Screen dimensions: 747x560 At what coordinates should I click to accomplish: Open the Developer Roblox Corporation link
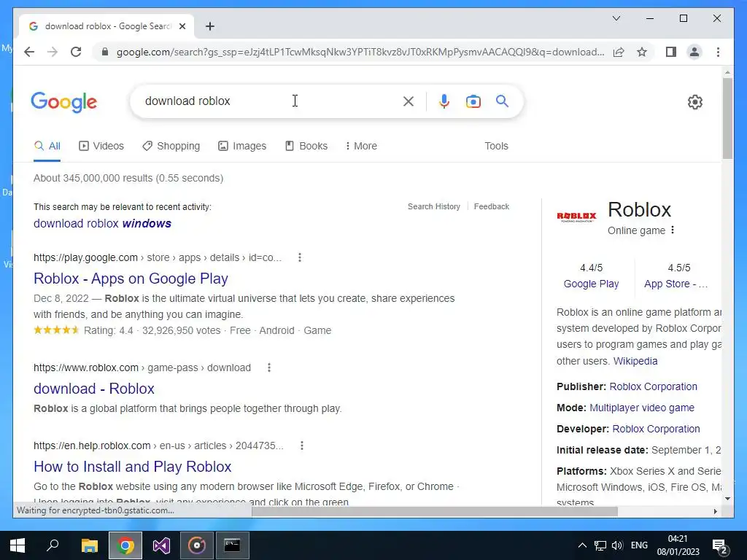pos(656,429)
